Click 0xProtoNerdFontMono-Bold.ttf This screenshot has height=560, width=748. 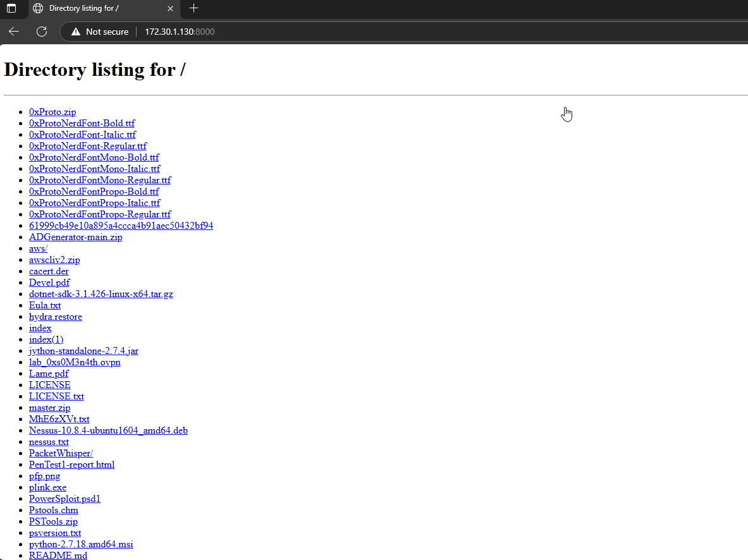[x=94, y=157]
